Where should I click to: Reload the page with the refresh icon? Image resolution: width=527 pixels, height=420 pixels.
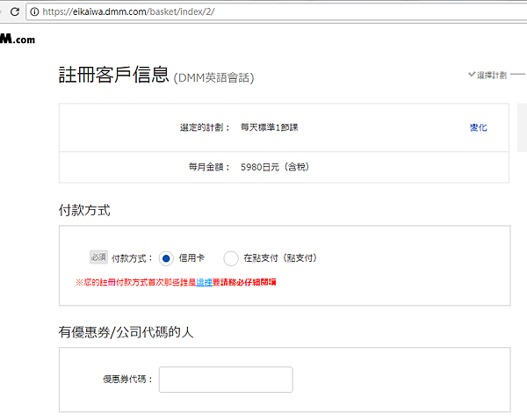[15, 11]
